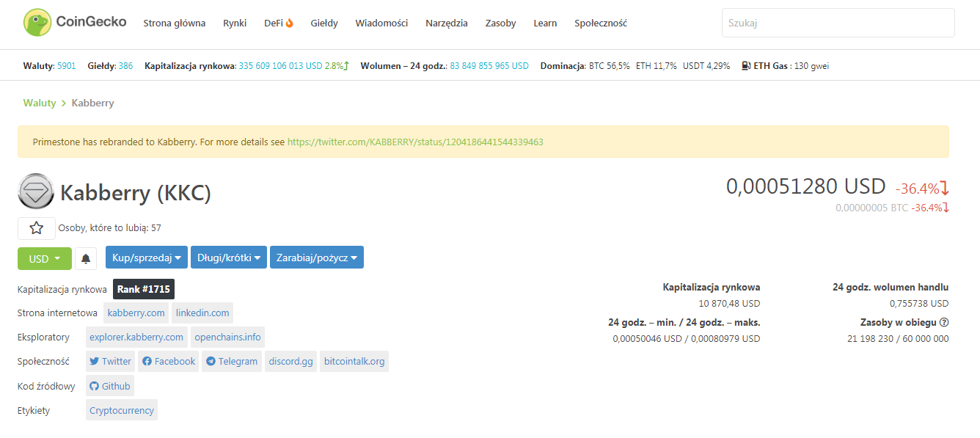Click the Zasoby w obiegu help icon

pos(944,322)
